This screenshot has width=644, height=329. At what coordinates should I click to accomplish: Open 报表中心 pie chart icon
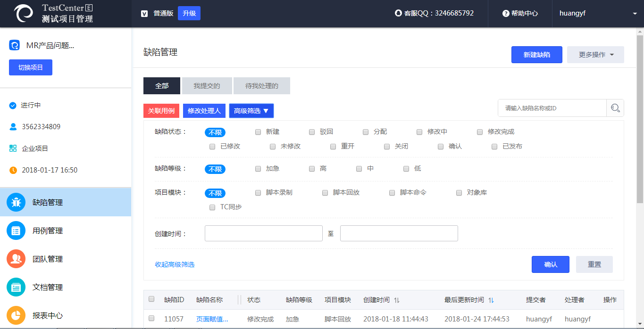pos(16,315)
